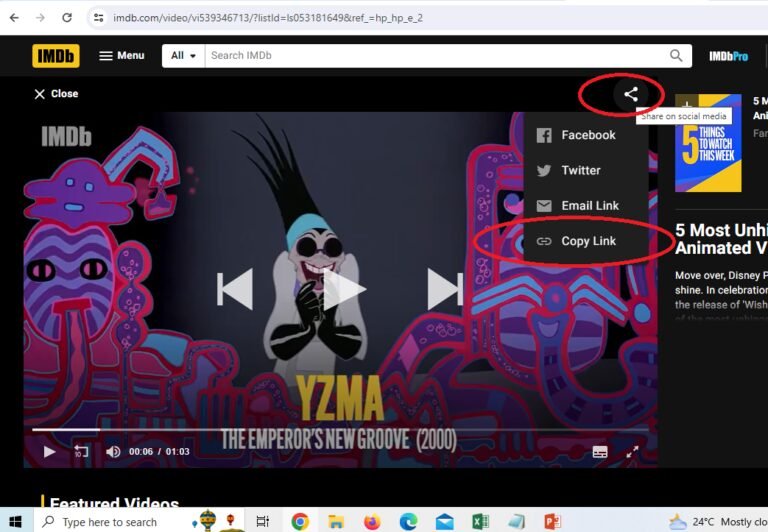The image size is (768, 532).
Task: Open the notepad-like app icon on taskbar
Action: pos(516,522)
